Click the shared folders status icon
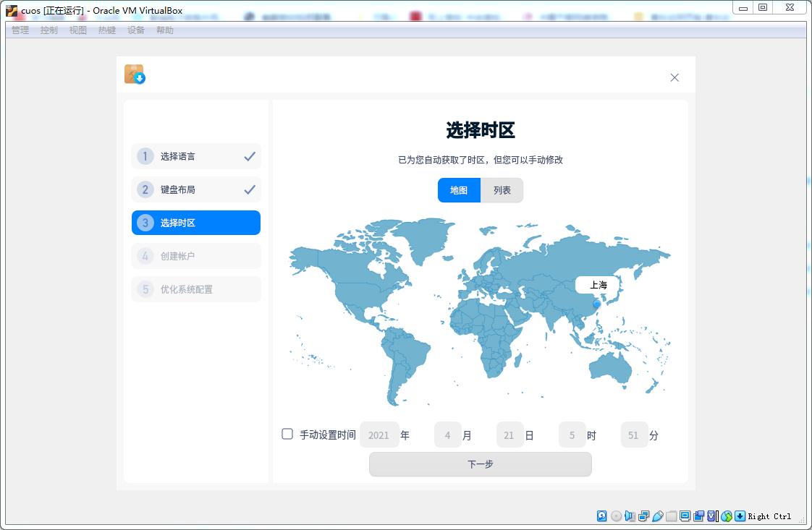Image resolution: width=812 pixels, height=530 pixels. [x=670, y=516]
